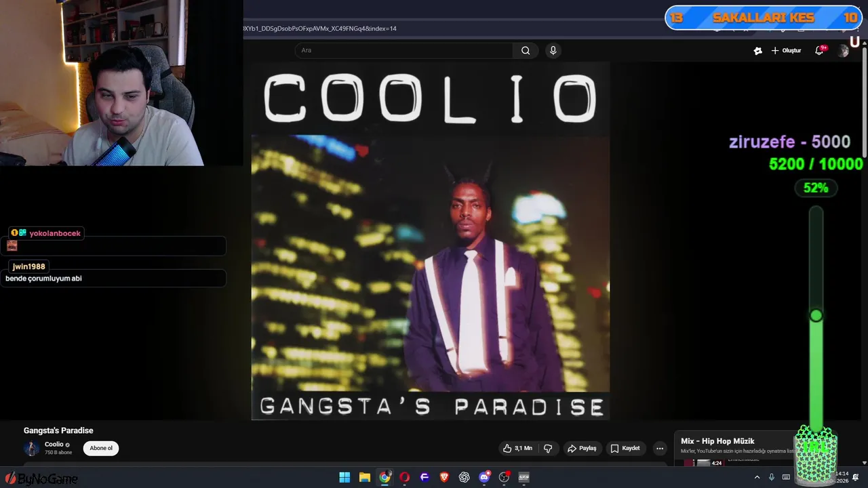Click the yokolanbocek chat username
The width and height of the screenshot is (868, 488).
(x=55, y=233)
